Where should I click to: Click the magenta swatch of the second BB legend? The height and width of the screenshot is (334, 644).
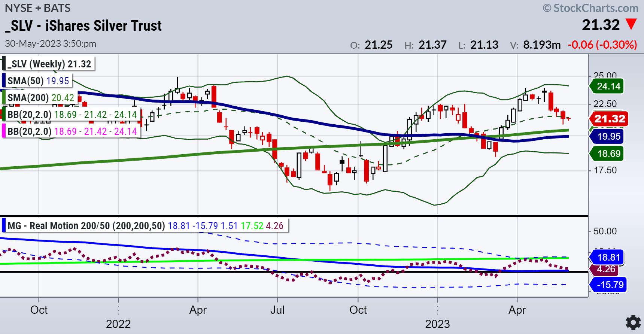point(4,131)
